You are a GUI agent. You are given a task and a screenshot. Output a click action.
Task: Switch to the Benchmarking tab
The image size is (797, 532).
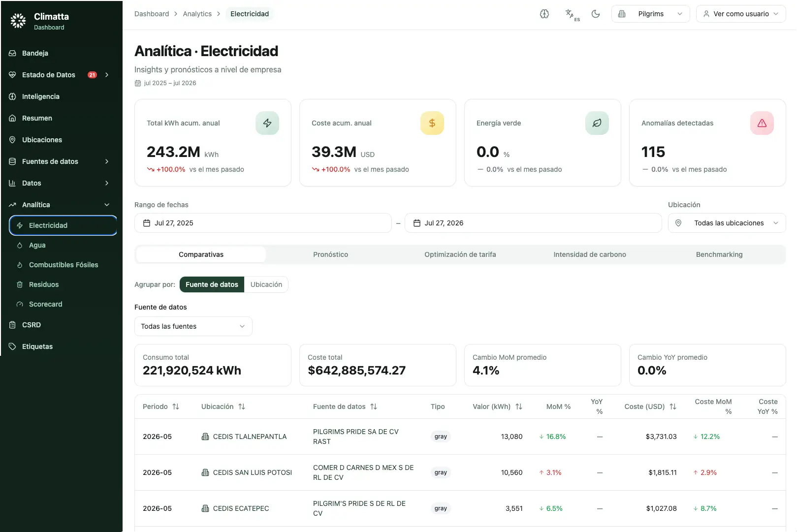719,254
